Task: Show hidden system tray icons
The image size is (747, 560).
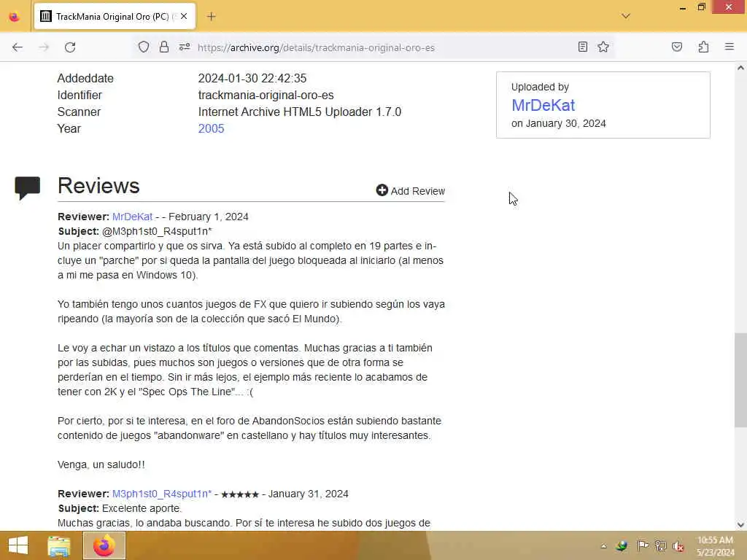Action: 603,546
